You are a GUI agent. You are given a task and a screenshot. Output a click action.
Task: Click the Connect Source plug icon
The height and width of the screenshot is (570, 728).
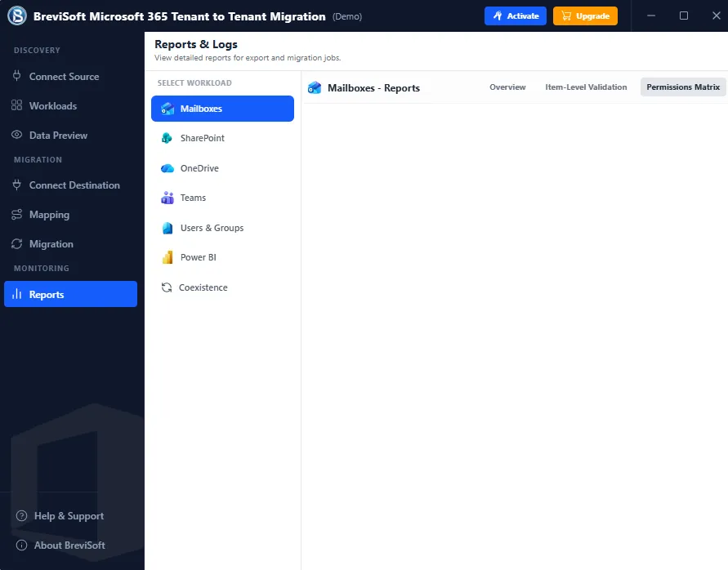tap(16, 76)
